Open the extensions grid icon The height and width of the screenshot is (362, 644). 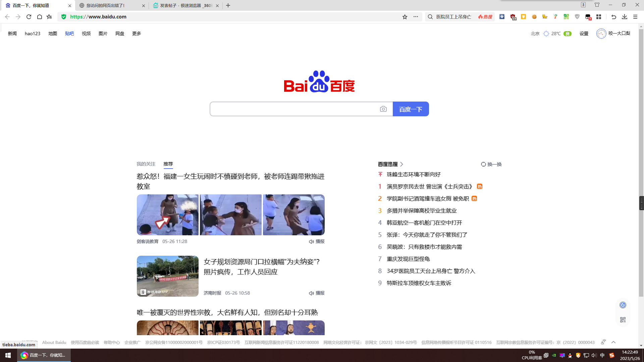point(599,17)
